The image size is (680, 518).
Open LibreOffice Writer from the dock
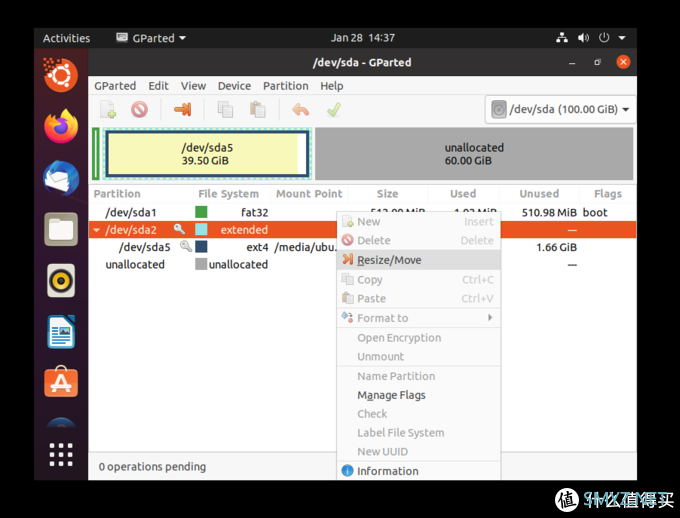coord(61,332)
